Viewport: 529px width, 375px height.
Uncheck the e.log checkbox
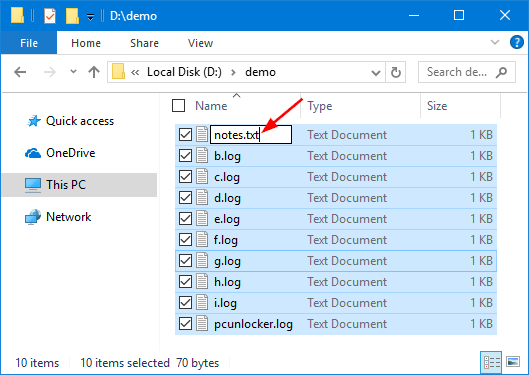click(x=185, y=219)
